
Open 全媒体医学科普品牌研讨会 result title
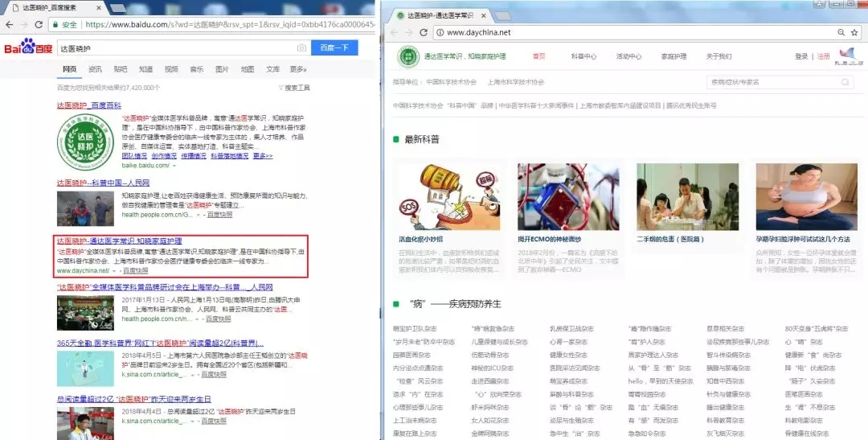[x=165, y=288]
